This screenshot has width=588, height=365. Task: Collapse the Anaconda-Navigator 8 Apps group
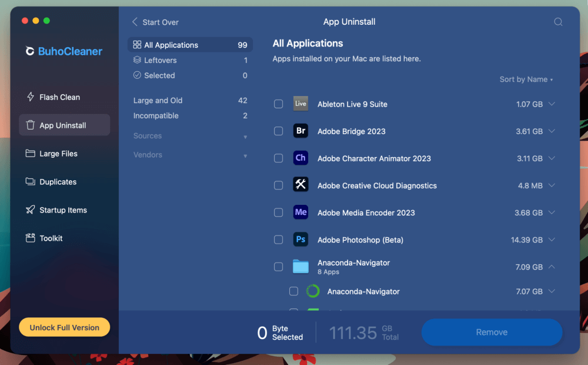click(x=552, y=267)
